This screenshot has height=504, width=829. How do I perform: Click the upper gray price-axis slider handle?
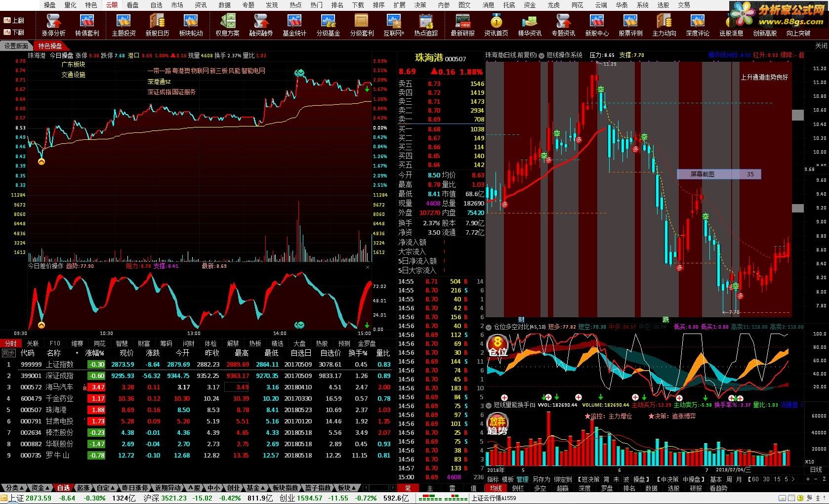pyautogui.click(x=798, y=115)
